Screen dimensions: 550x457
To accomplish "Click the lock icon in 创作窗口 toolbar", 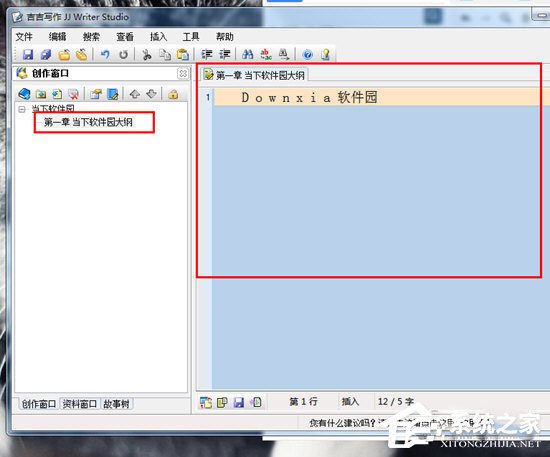I will point(173,94).
